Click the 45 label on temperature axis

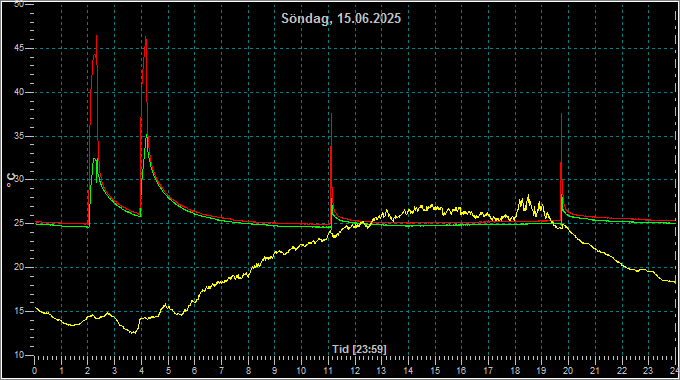coord(19,49)
